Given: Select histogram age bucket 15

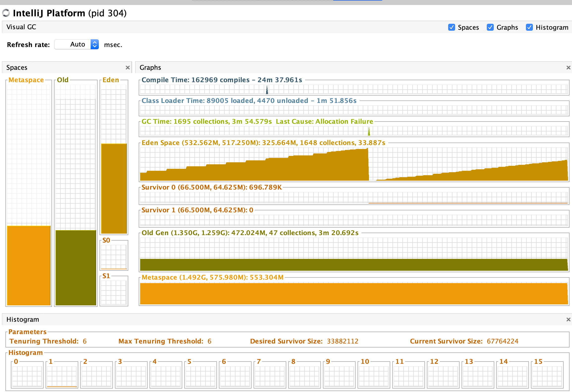Looking at the screenshot, I should pos(547,374).
